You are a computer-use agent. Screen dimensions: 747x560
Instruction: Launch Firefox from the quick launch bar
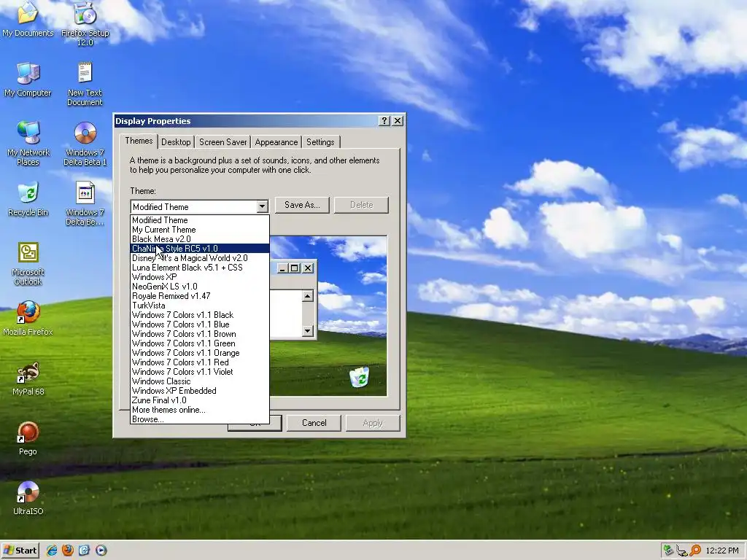[x=68, y=551]
